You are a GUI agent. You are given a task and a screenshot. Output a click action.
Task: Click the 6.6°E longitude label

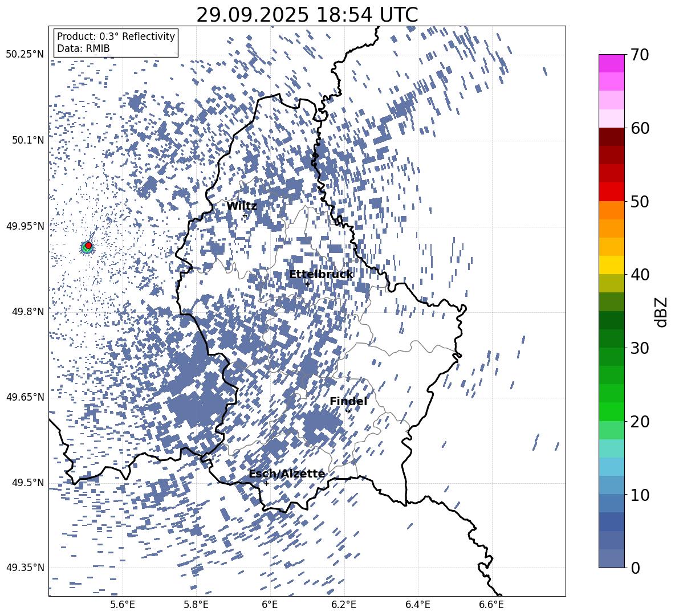coord(491,605)
